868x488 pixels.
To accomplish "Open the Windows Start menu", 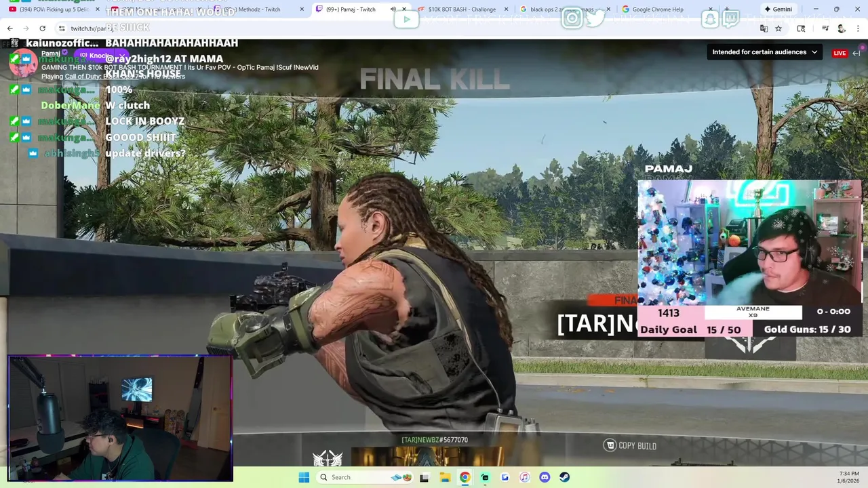I will [304, 477].
